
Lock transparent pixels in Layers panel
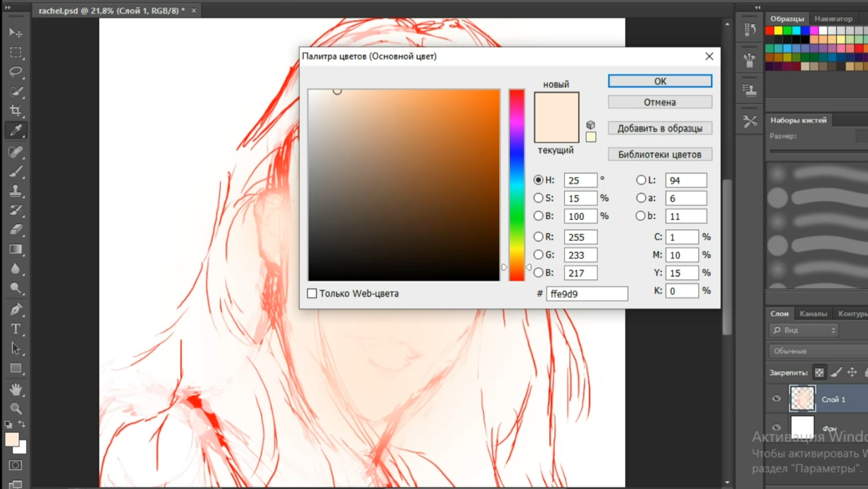tap(819, 373)
